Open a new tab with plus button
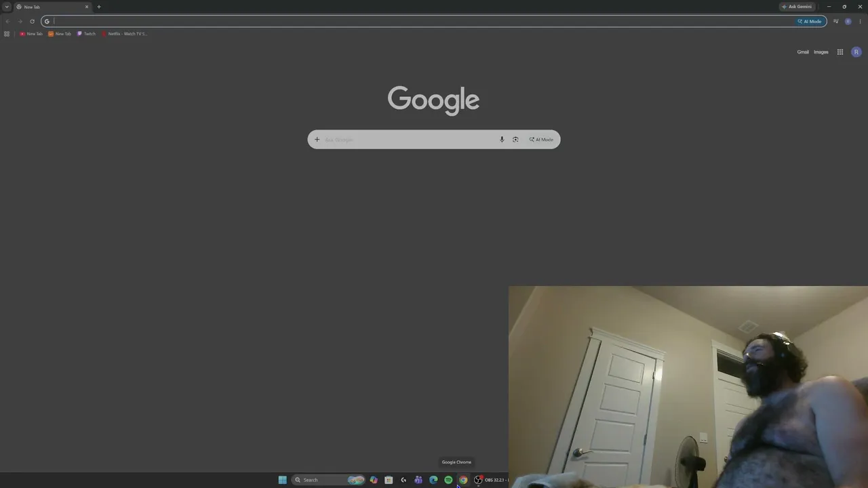Image resolution: width=868 pixels, height=488 pixels. click(99, 7)
